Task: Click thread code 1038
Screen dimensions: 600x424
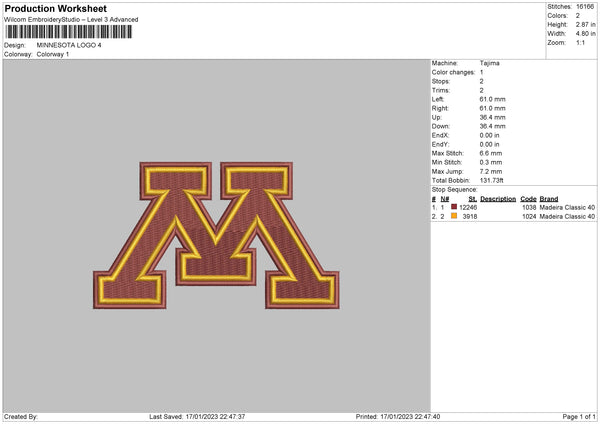Action: point(529,207)
